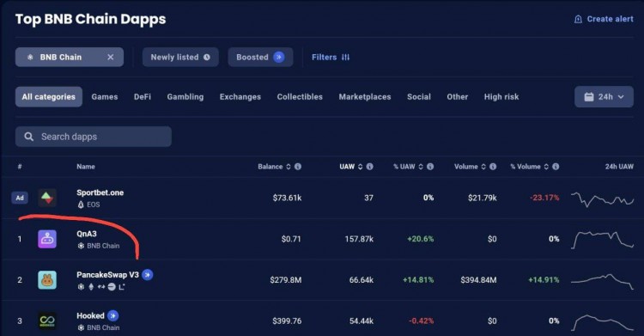Show Volume column info icon
The image size is (644, 336).
(x=493, y=167)
